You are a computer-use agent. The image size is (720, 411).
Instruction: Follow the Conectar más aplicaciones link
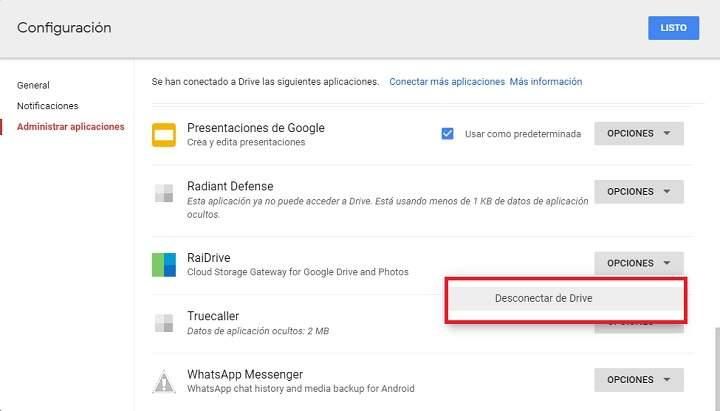(446, 82)
